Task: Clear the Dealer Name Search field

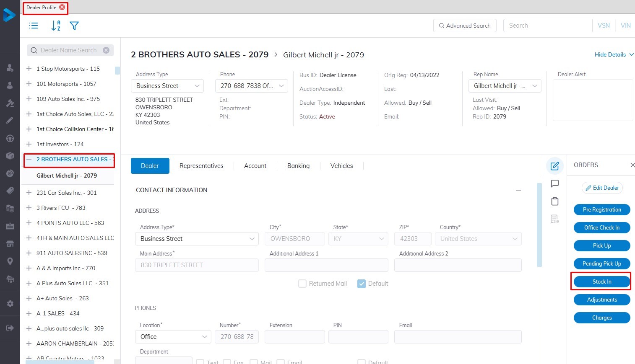Action: click(x=106, y=50)
